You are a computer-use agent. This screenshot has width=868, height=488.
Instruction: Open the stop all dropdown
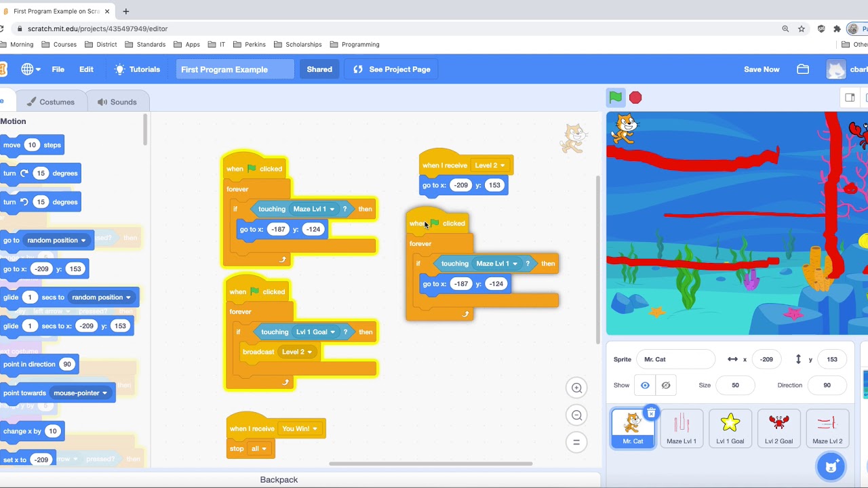(259, 449)
